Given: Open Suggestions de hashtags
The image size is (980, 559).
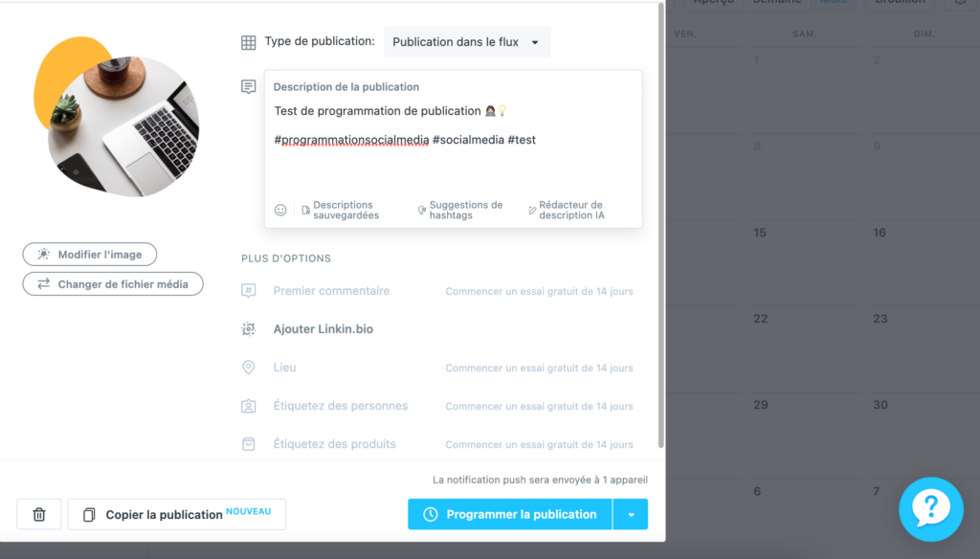Looking at the screenshot, I should (460, 210).
